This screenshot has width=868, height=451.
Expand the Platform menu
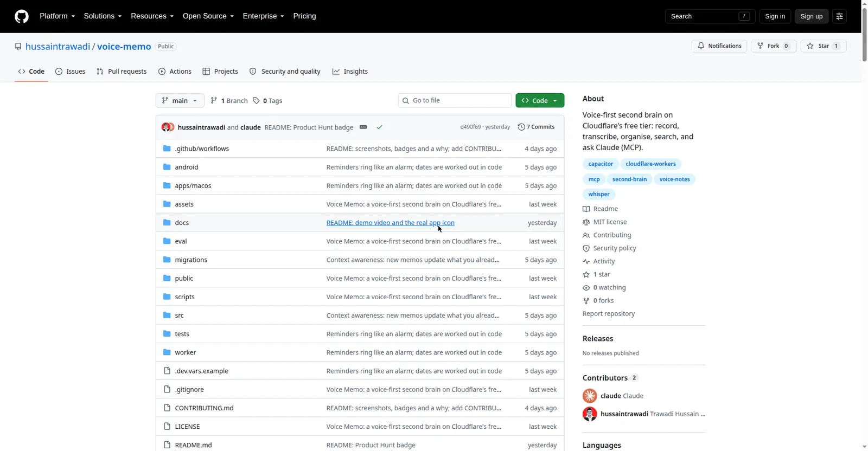(x=58, y=16)
